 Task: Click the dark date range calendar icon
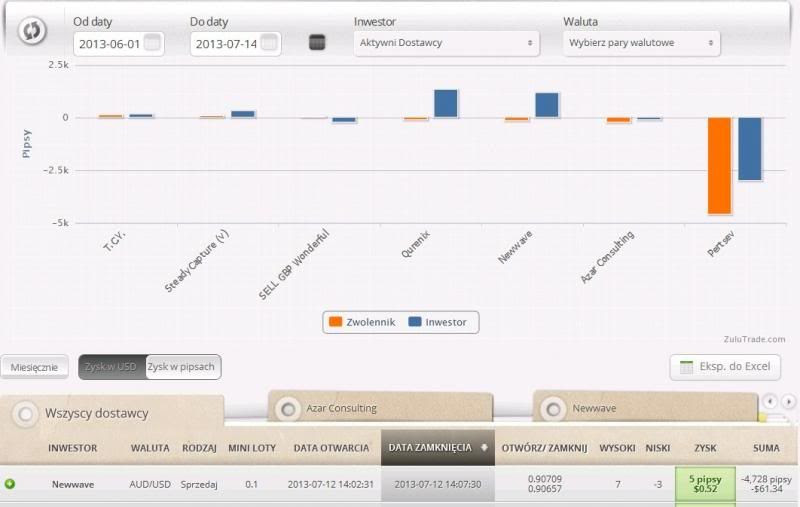[317, 42]
